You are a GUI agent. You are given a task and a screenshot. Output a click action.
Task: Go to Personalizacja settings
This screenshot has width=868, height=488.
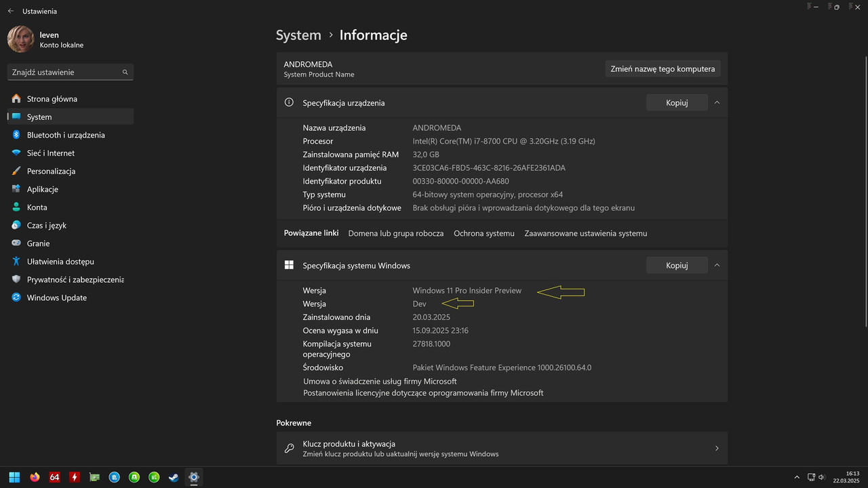[x=71, y=171]
